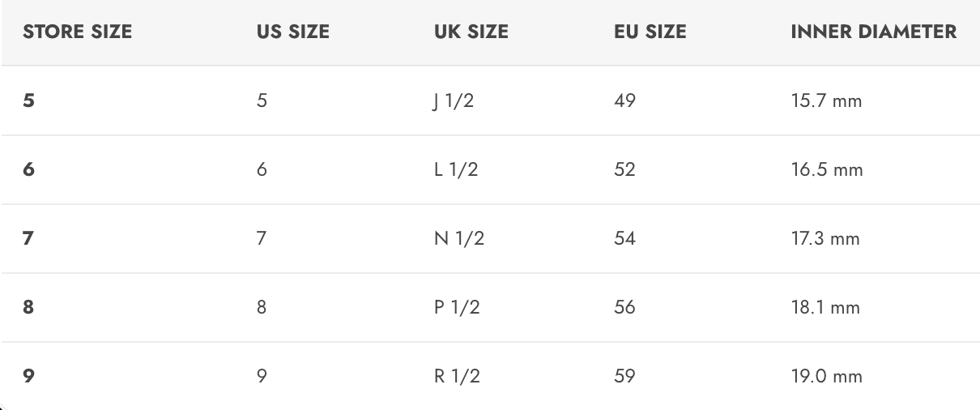The height and width of the screenshot is (410, 980).
Task: Click the EU size 54 cell
Action: [624, 239]
